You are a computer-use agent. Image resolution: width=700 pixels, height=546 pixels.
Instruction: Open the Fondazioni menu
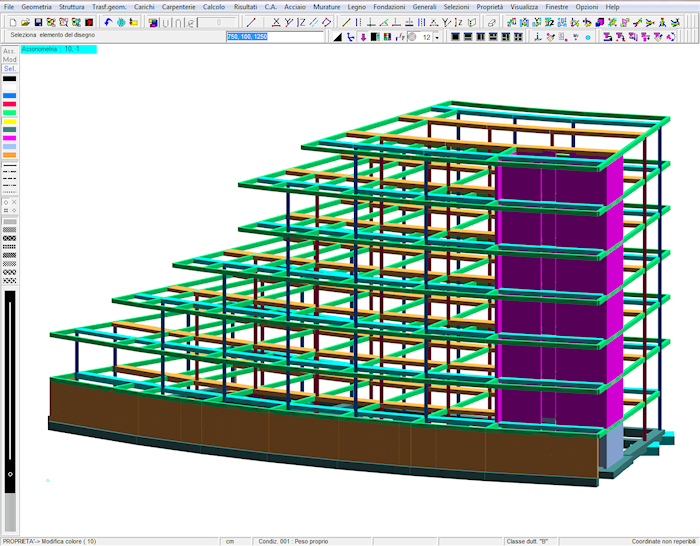pyautogui.click(x=389, y=6)
